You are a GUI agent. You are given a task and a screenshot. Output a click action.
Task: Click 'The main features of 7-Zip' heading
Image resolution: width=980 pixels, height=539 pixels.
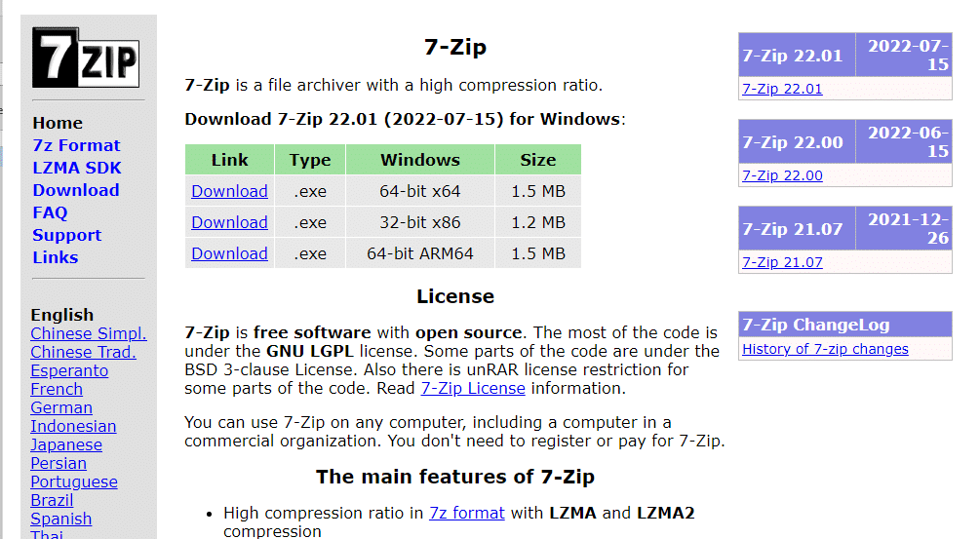pos(455,477)
